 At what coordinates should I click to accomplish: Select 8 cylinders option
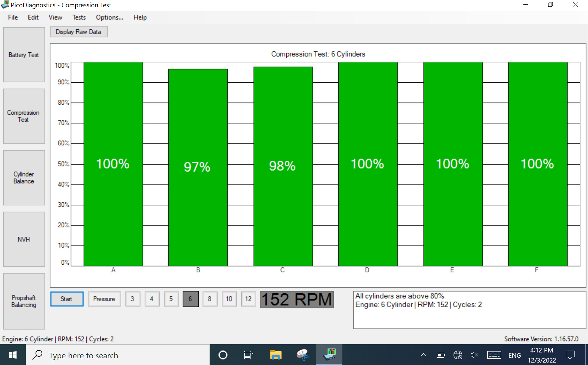pos(210,299)
